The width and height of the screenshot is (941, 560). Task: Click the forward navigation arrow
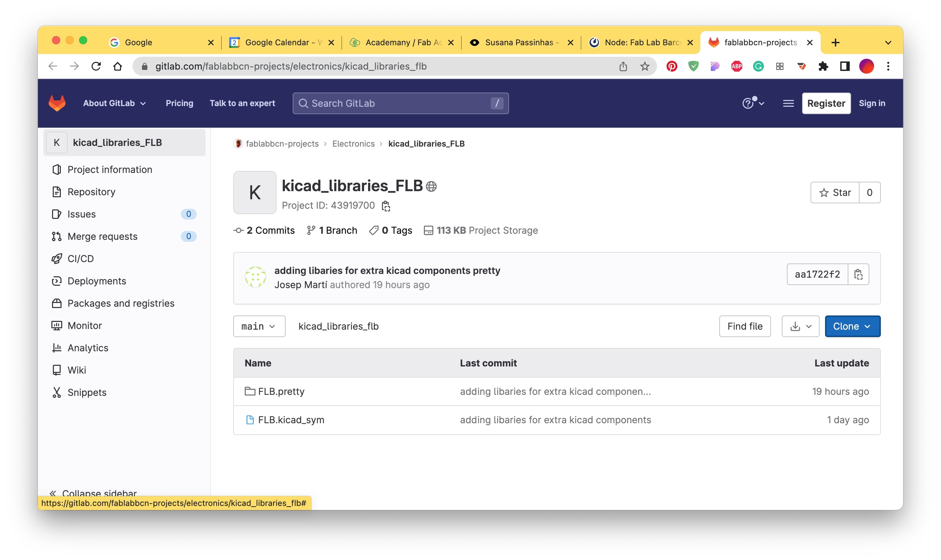pyautogui.click(x=74, y=67)
